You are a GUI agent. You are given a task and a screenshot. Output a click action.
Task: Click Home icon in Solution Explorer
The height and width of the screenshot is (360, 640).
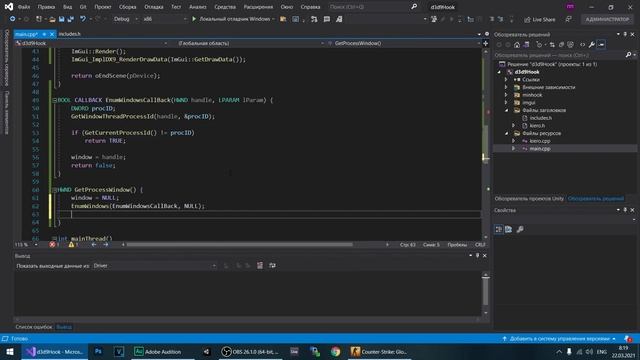pyautogui.click(x=517, y=45)
